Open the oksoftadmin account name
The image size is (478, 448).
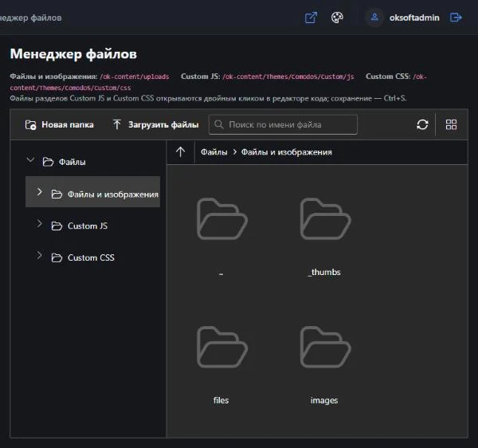414,18
